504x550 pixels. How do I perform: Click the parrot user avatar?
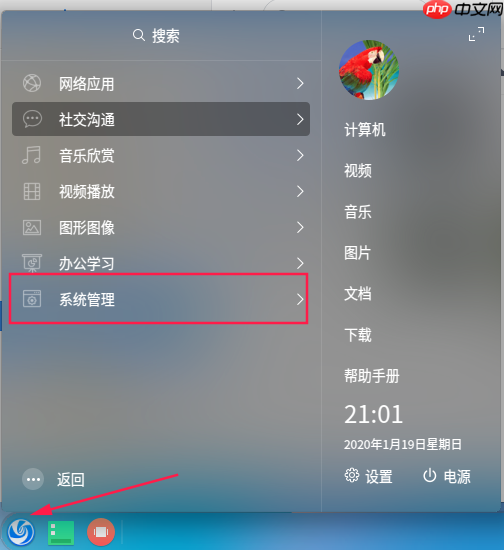(x=369, y=70)
